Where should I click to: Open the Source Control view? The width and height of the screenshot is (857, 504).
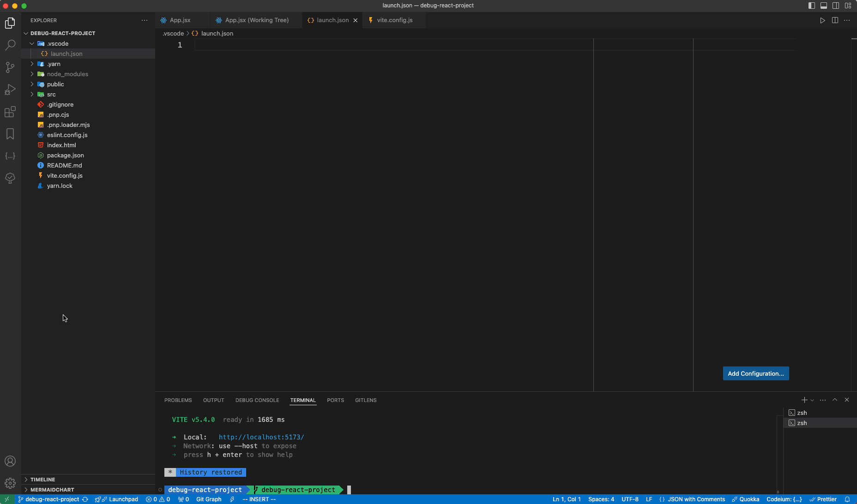tap(10, 67)
